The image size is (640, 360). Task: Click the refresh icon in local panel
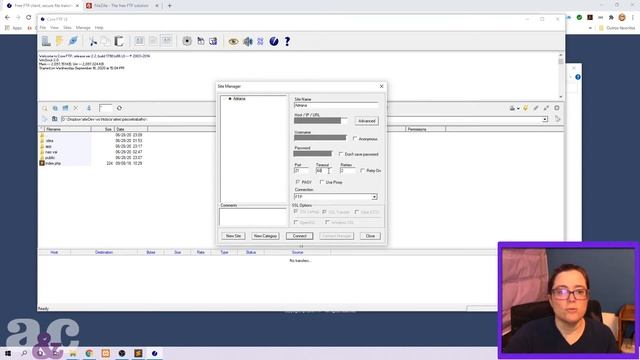pyautogui.click(x=119, y=108)
